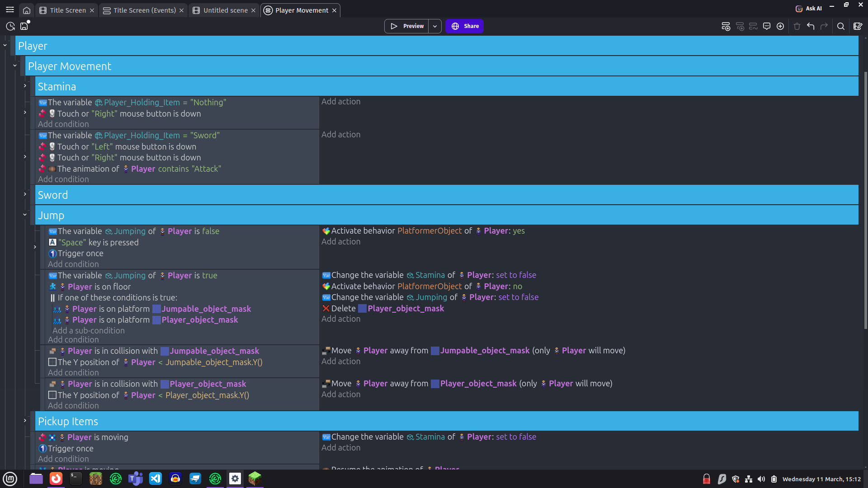The height and width of the screenshot is (488, 868).
Task: Switch to the Untitled scene tab
Action: (x=225, y=10)
